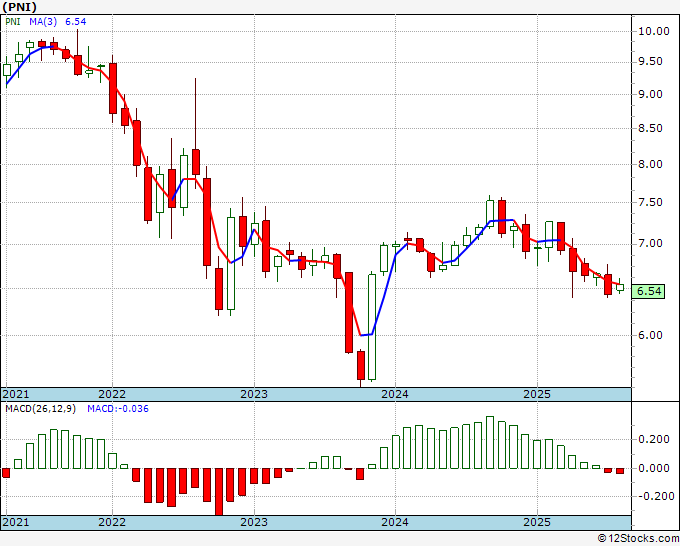Click the green 6.54 current price tag
The image size is (680, 546).
pos(649,291)
